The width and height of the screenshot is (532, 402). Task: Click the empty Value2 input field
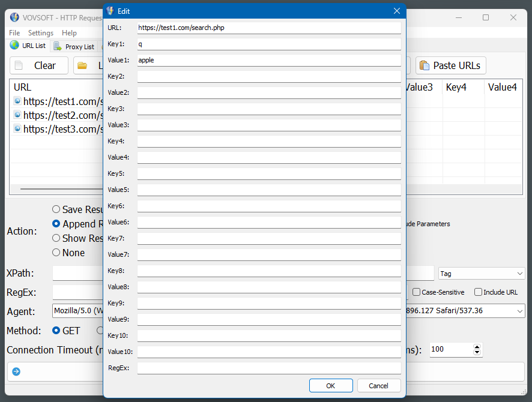click(x=269, y=92)
